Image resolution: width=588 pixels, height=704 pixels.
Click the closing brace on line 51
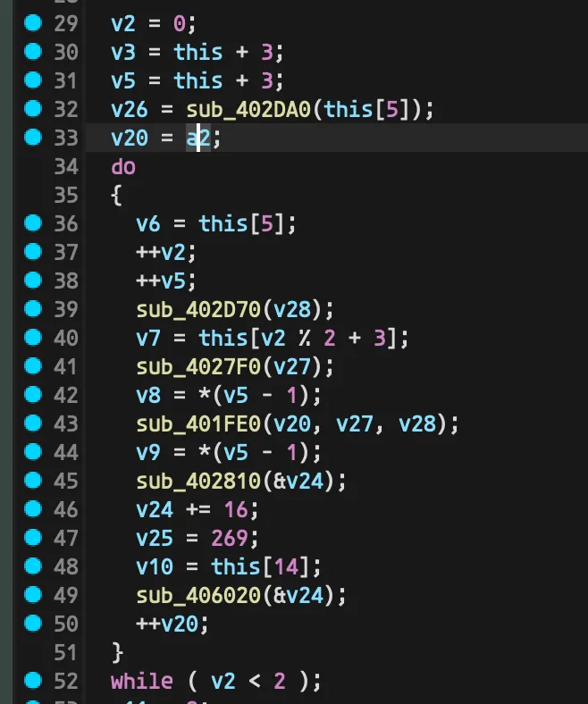(x=117, y=652)
